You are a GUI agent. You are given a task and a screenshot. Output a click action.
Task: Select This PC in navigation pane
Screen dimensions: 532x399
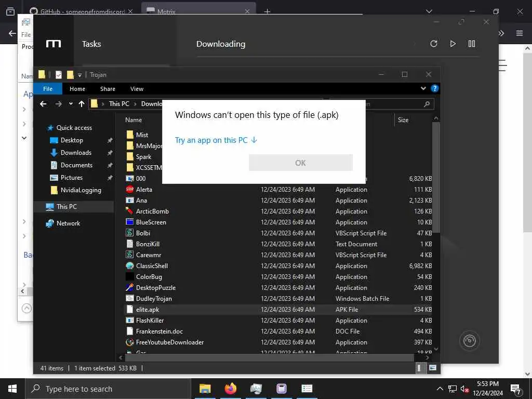click(66, 207)
